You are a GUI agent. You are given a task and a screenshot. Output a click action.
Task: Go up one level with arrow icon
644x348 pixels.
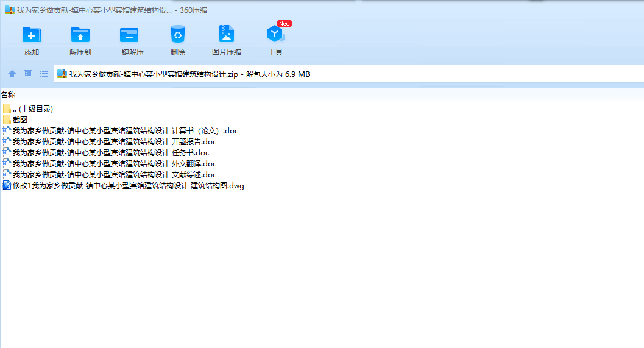click(x=12, y=74)
